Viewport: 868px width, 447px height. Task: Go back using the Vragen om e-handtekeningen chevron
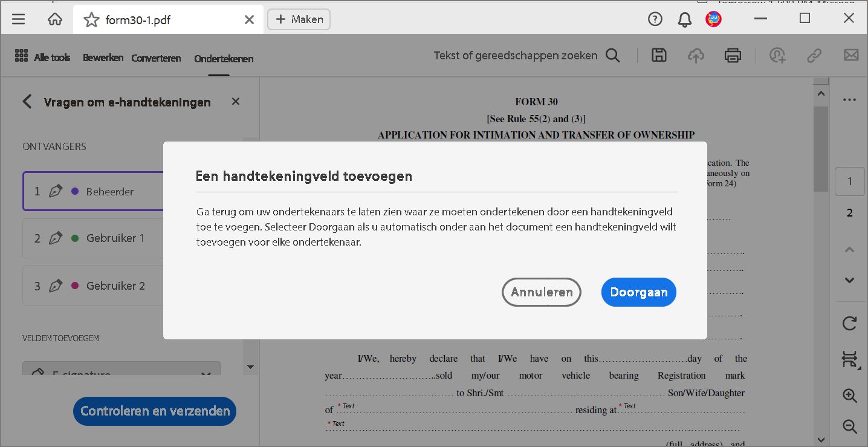point(27,102)
